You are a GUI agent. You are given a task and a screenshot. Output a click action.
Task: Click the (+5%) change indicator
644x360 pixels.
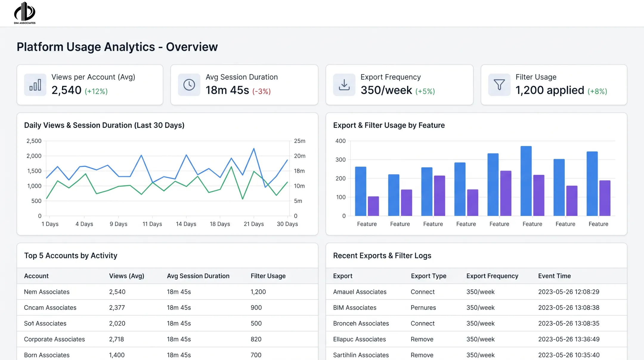pyautogui.click(x=425, y=91)
